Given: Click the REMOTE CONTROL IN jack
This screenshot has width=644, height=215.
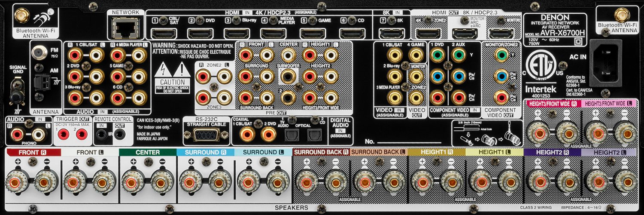Looking at the screenshot, I should pos(101,135).
